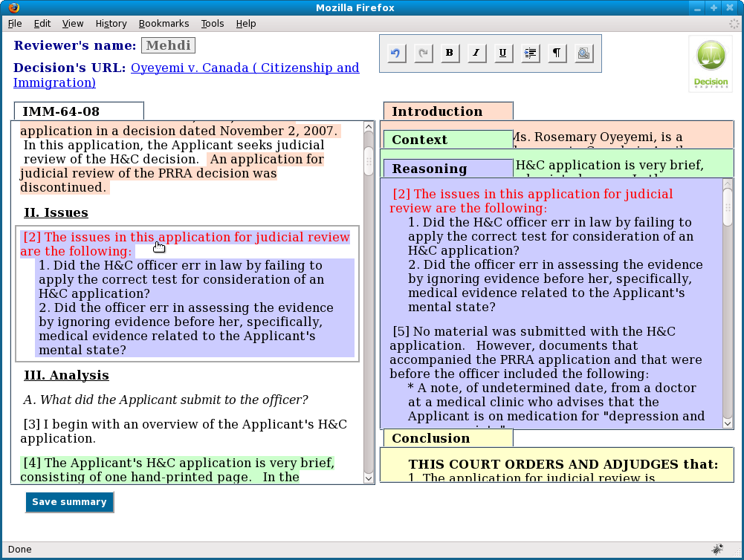
Task: Open the File menu
Action: 15,24
